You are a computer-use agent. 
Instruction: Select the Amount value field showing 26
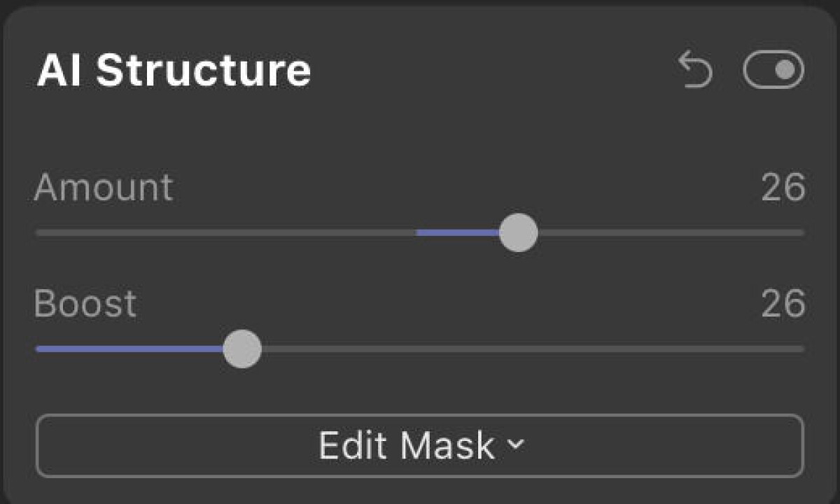point(783,188)
